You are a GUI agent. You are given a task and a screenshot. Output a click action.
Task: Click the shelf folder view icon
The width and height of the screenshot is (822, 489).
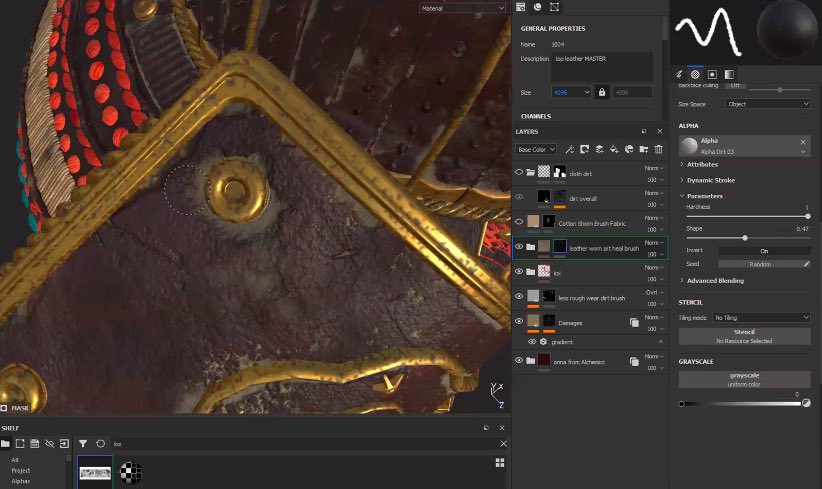click(5, 443)
